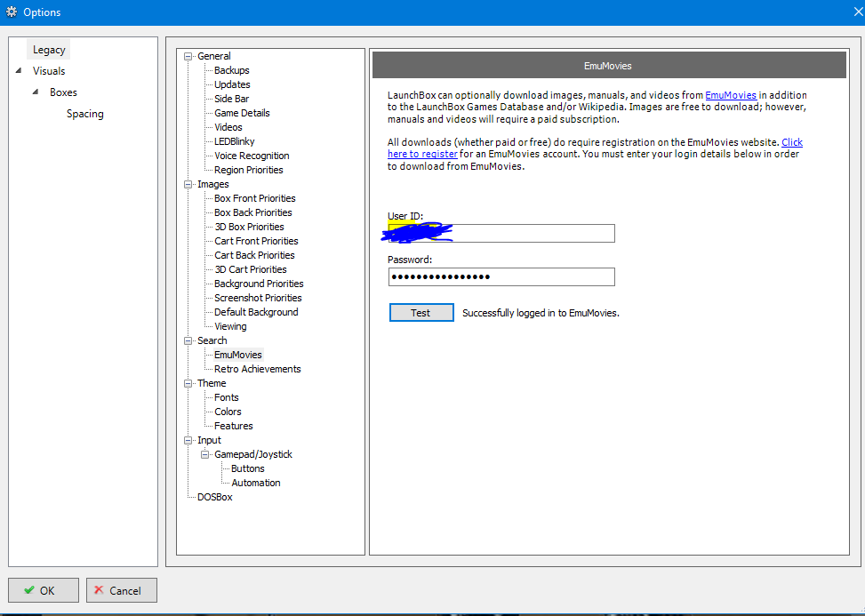Image resolution: width=865 pixels, height=616 pixels.
Task: Open the DOSBox settings
Action: click(214, 498)
